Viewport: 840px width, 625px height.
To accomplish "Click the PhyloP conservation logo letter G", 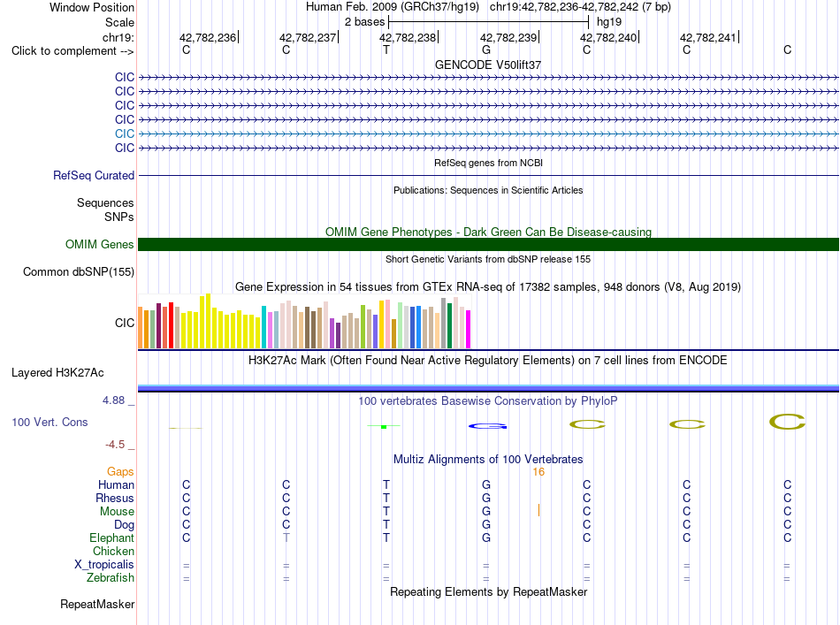I will [487, 426].
